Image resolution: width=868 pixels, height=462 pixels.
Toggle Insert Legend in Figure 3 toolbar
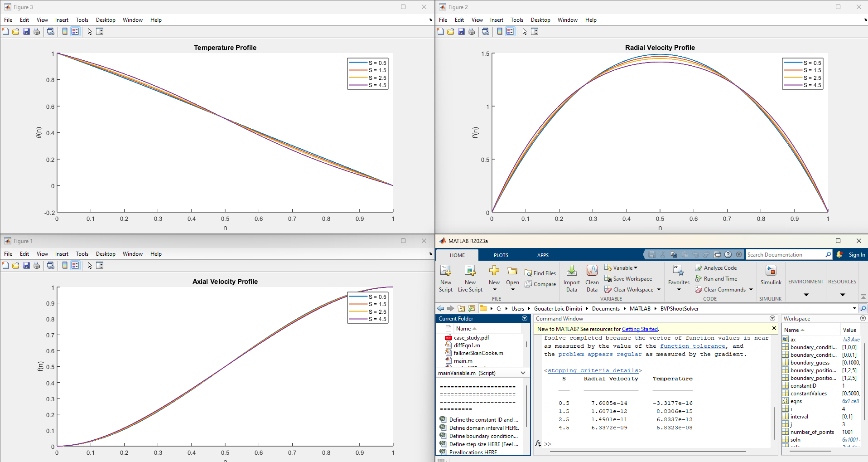(x=75, y=31)
